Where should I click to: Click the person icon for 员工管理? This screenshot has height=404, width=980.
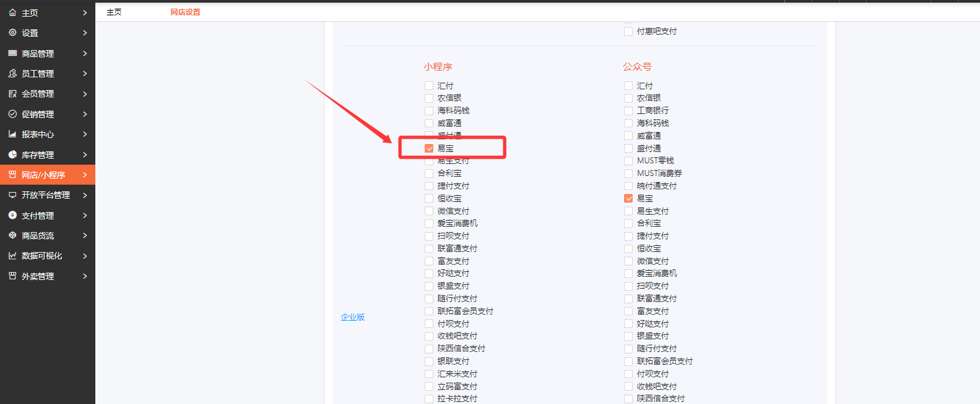click(12, 73)
